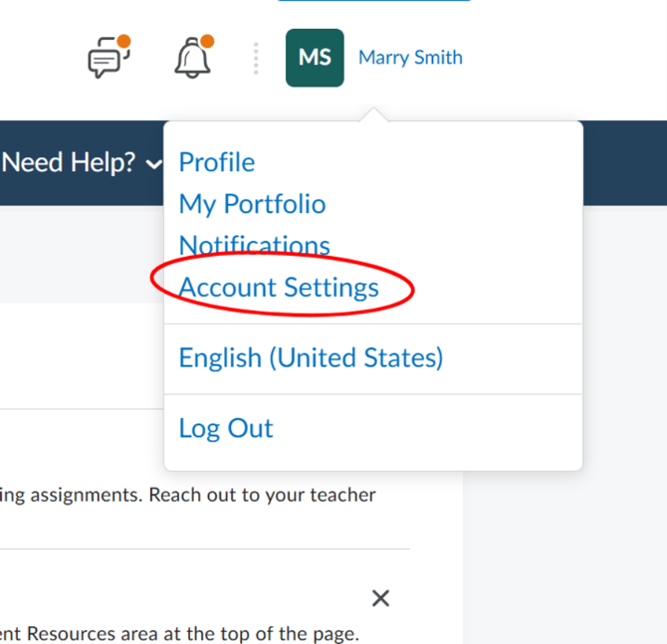
Task: Open My Portfolio from the menu
Action: 252,204
